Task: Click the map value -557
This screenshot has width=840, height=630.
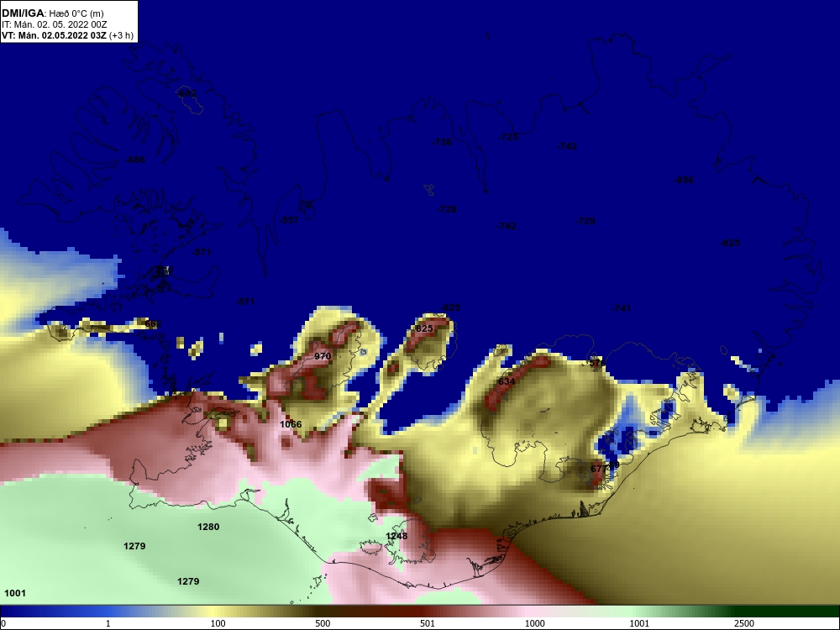Action: [x=289, y=220]
